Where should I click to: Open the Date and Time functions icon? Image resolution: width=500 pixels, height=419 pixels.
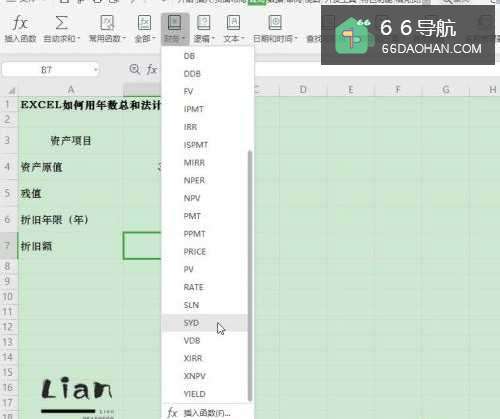[x=275, y=23]
